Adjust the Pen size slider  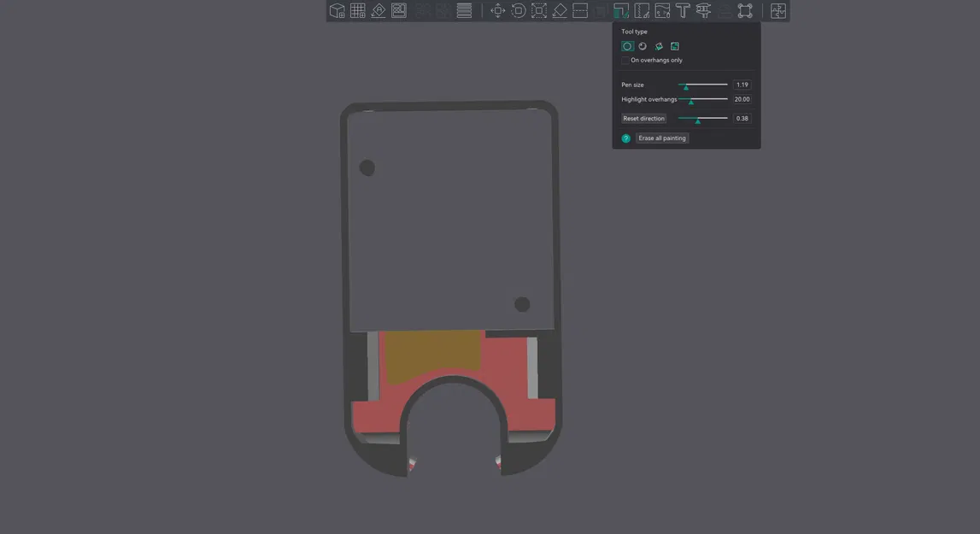pyautogui.click(x=703, y=85)
